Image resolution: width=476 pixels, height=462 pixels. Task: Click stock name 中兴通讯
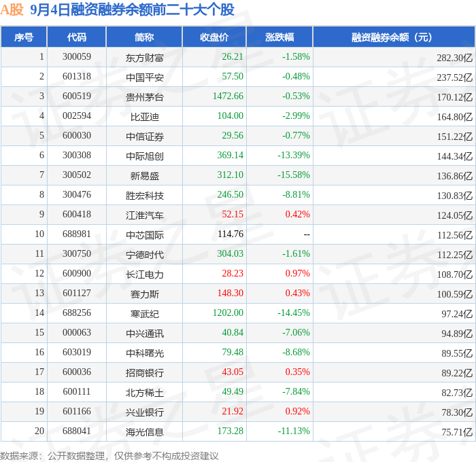click(144, 334)
